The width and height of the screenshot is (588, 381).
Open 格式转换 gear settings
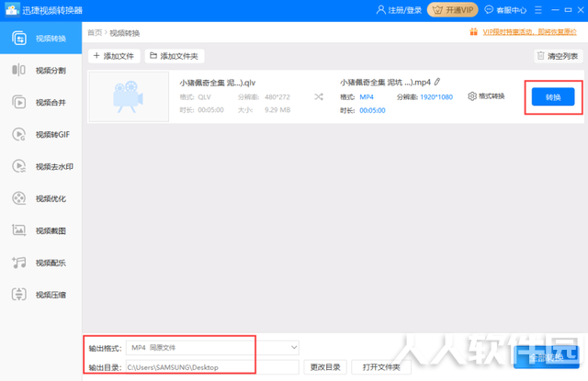[x=486, y=96]
